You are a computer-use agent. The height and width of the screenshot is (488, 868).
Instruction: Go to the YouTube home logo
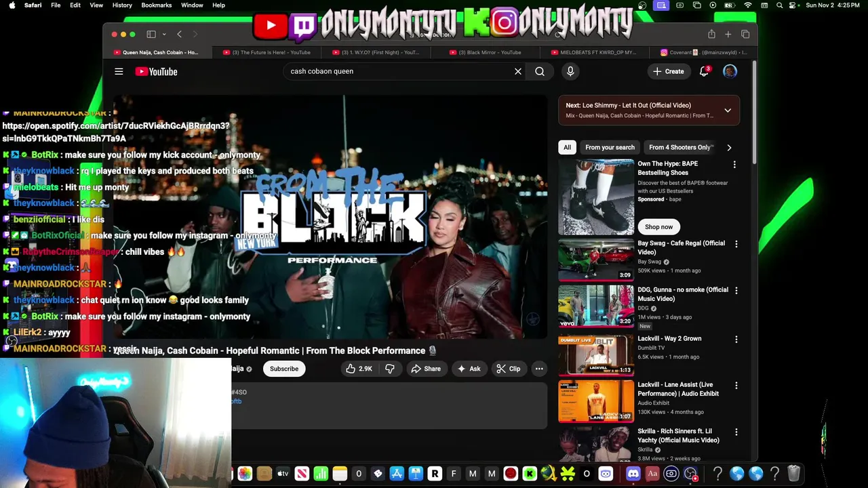[156, 71]
